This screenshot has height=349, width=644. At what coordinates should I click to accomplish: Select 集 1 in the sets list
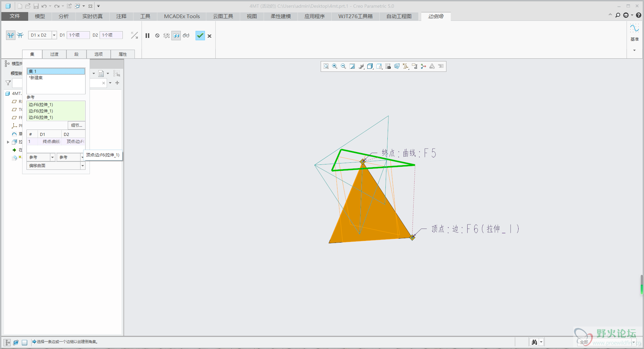tap(56, 71)
